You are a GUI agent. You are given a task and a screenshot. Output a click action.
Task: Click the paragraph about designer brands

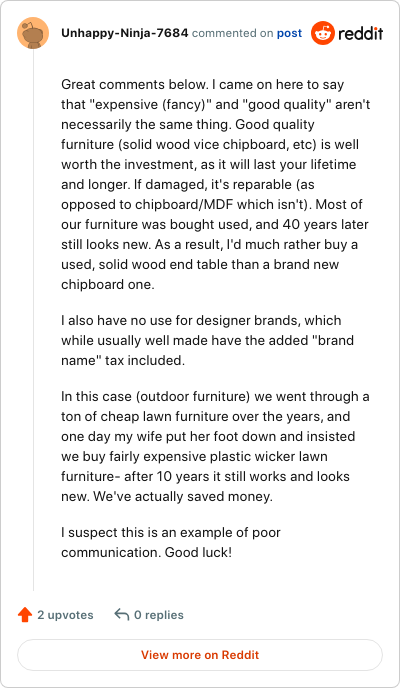207,340
